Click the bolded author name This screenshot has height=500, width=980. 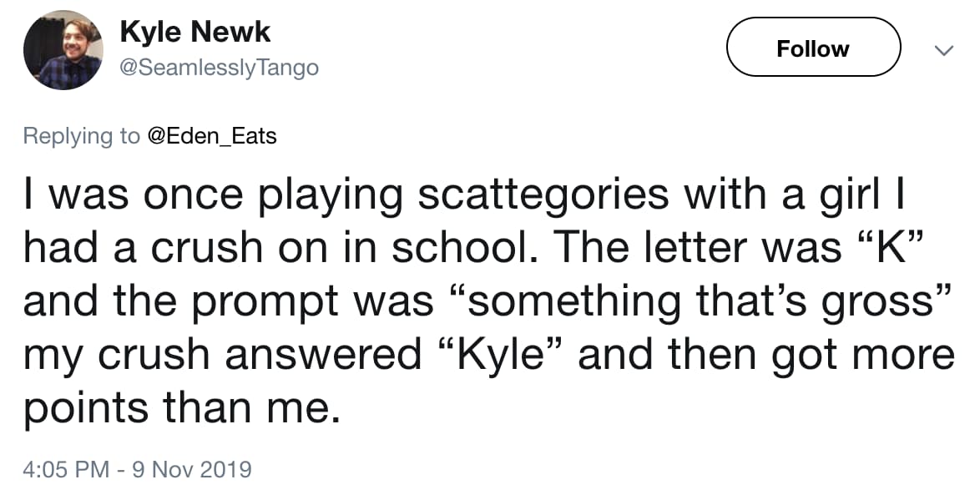[196, 31]
